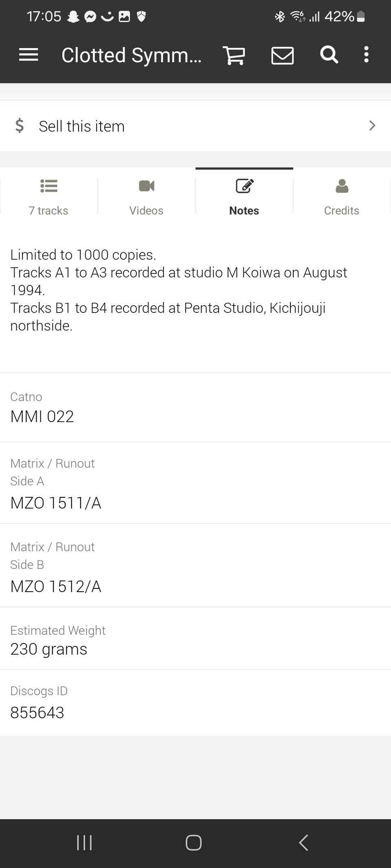391x868 pixels.
Task: Tap Sell this item
Action: click(81, 126)
